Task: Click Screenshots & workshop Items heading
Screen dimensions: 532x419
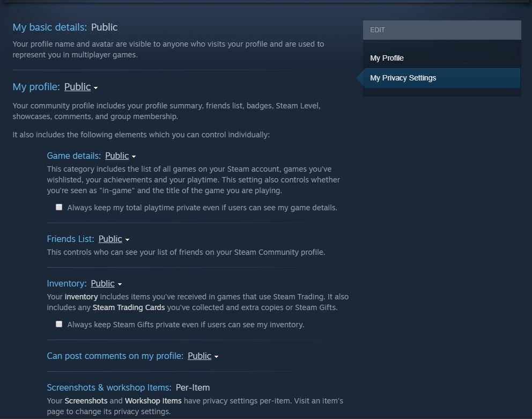Action: [x=109, y=387]
